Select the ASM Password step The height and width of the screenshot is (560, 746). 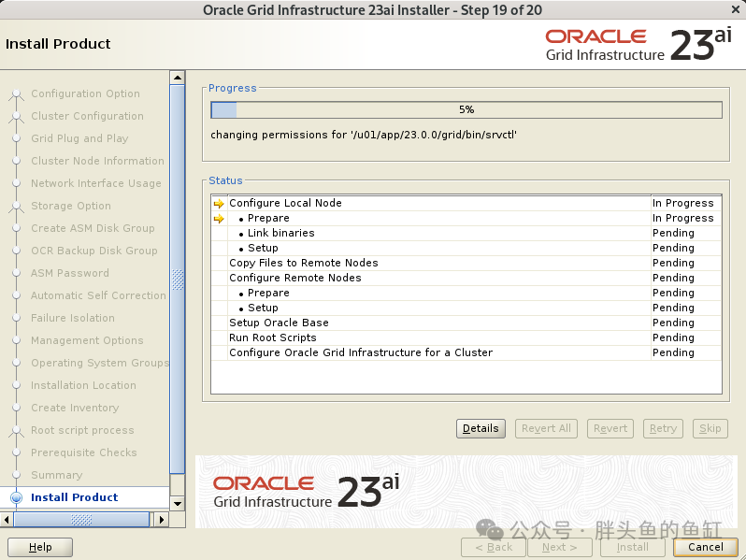point(70,273)
